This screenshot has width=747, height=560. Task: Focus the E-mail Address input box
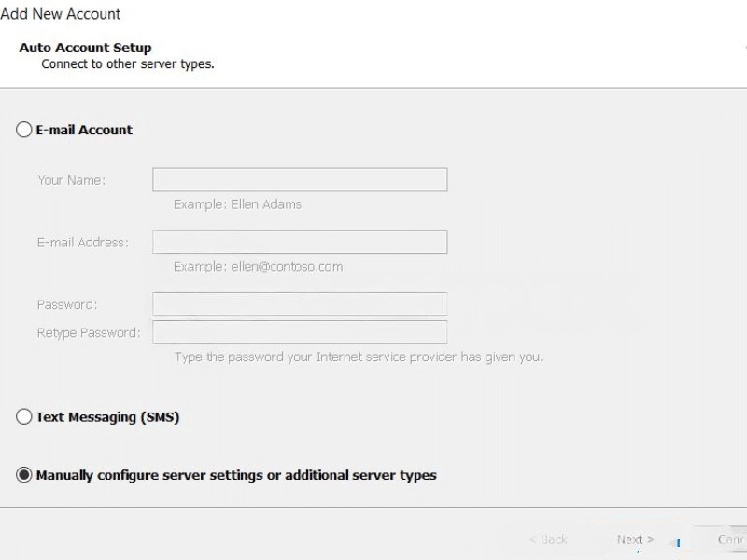(x=300, y=243)
